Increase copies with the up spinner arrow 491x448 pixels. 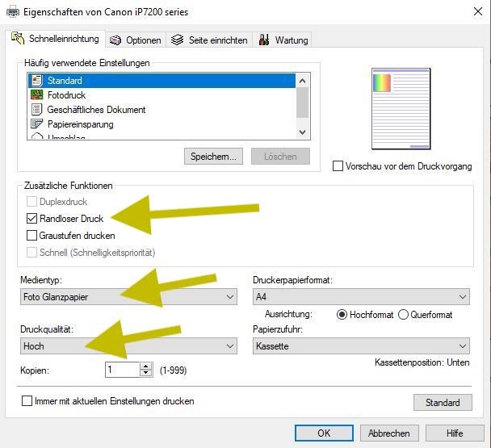coord(146,366)
